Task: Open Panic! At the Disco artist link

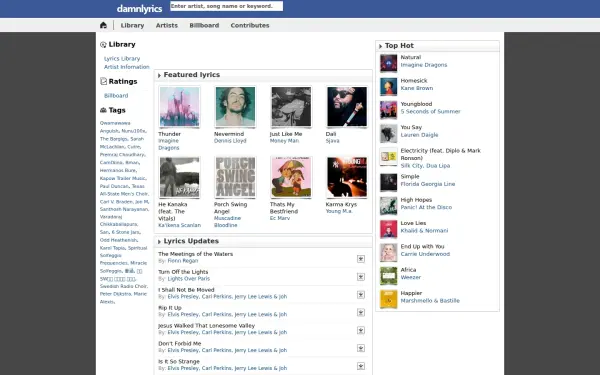Action: (426, 207)
